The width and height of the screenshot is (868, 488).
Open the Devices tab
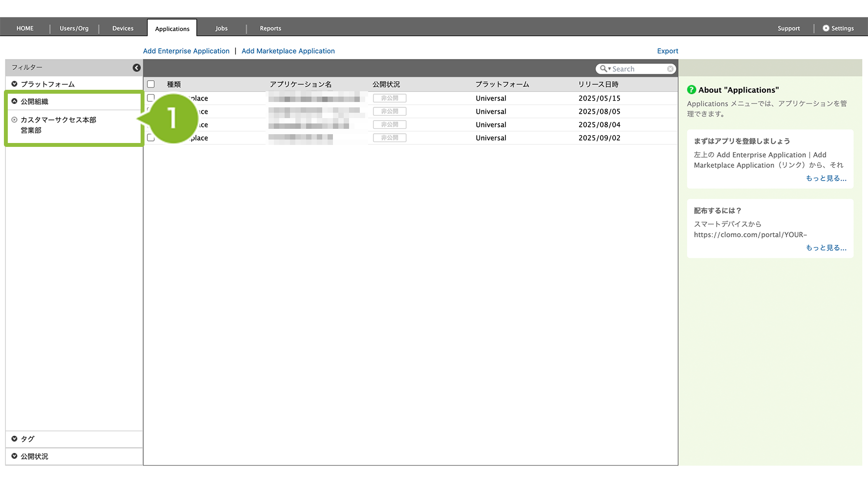pos(123,28)
